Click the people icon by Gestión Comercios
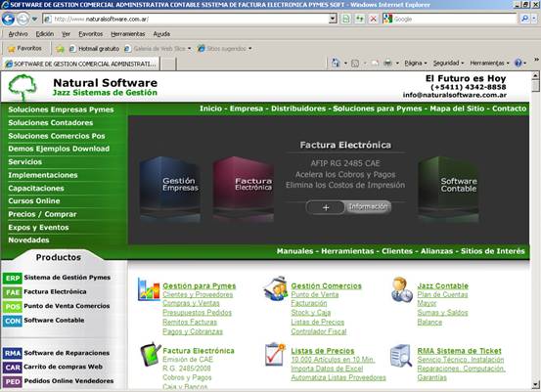 point(276,288)
